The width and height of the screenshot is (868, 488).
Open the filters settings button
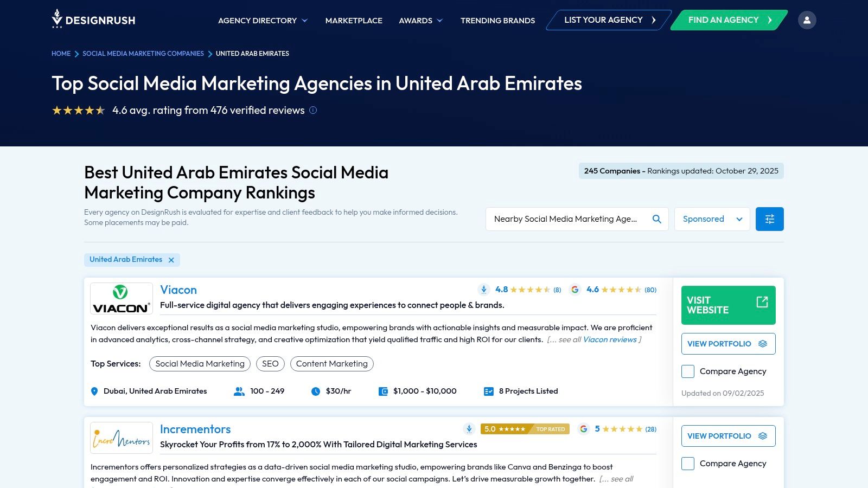pos(770,219)
